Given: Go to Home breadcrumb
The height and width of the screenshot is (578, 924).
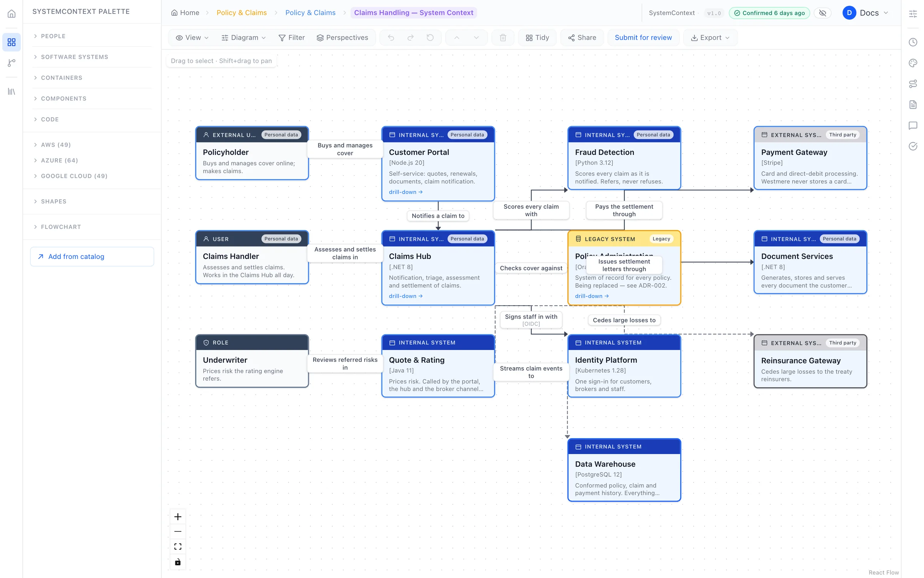Looking at the screenshot, I should pyautogui.click(x=185, y=13).
